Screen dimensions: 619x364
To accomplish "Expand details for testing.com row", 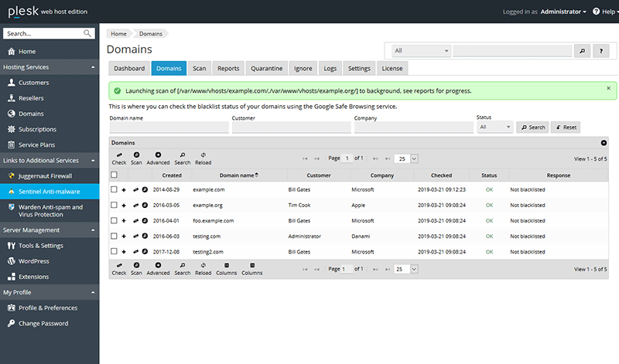I will pyautogui.click(x=124, y=236).
